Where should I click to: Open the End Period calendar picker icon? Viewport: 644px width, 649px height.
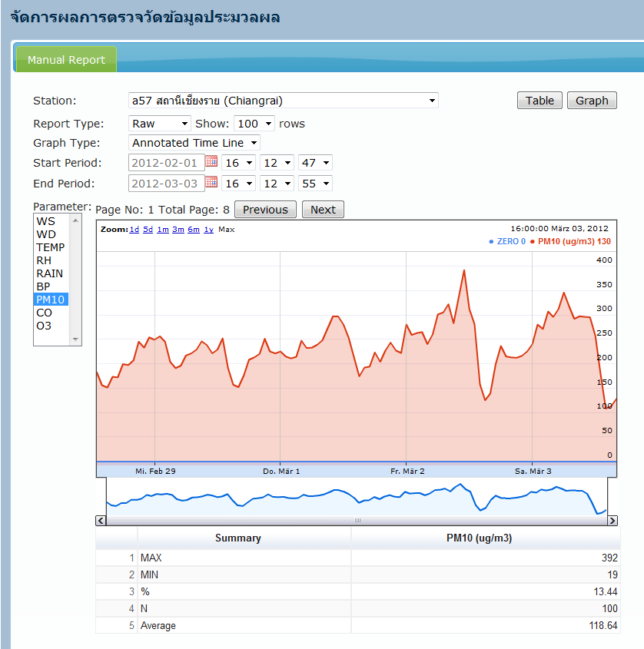pyautogui.click(x=212, y=183)
